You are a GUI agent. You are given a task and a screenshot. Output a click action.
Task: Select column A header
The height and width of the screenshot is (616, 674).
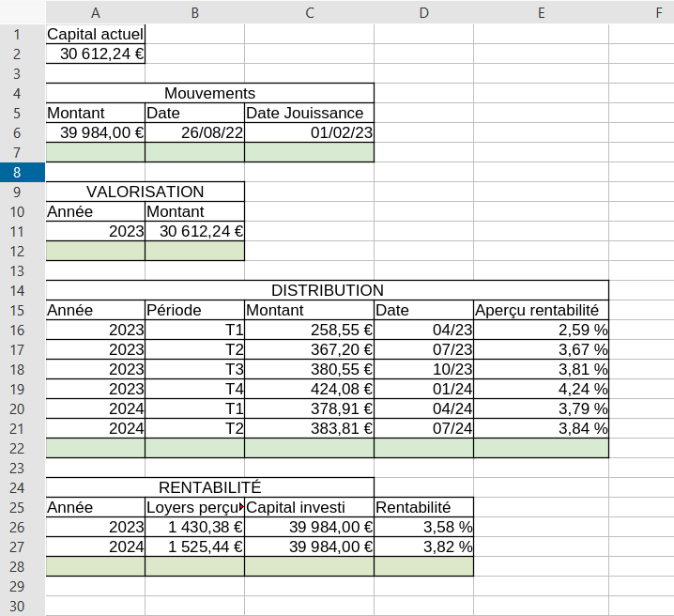(96, 12)
